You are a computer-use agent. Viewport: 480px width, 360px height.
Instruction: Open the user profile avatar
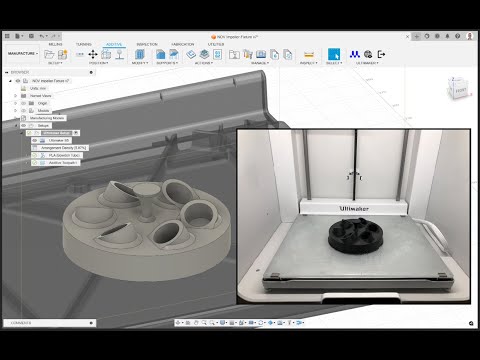pyautogui.click(x=470, y=36)
